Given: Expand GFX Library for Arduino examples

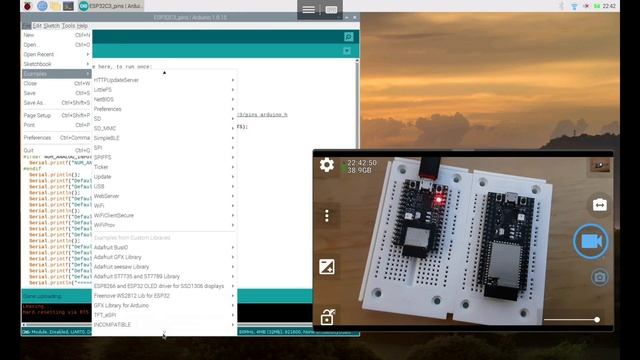Looking at the screenshot, I should click(164, 305).
